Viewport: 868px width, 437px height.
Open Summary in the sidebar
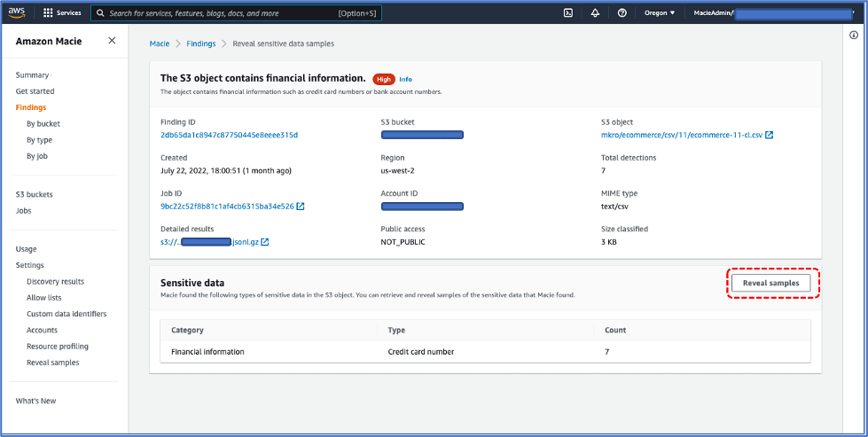32,75
